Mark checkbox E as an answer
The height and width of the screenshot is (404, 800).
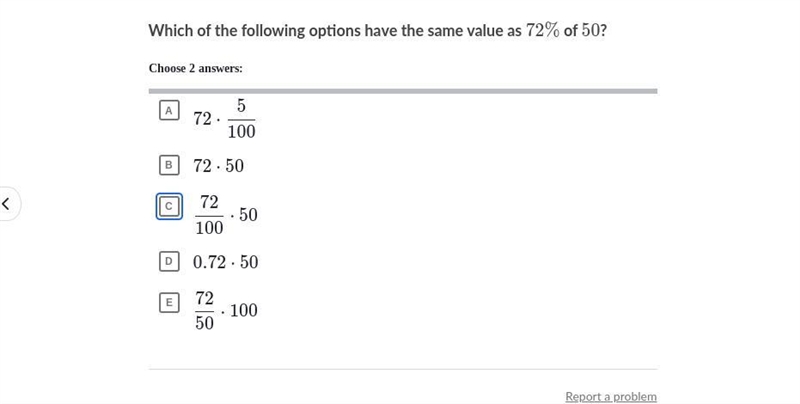pos(169,302)
